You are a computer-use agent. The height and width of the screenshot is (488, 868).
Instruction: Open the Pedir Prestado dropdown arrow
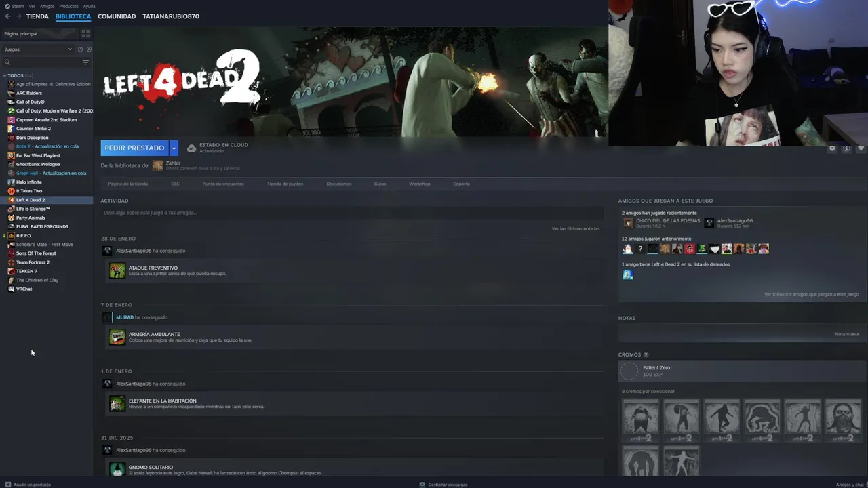(x=174, y=148)
